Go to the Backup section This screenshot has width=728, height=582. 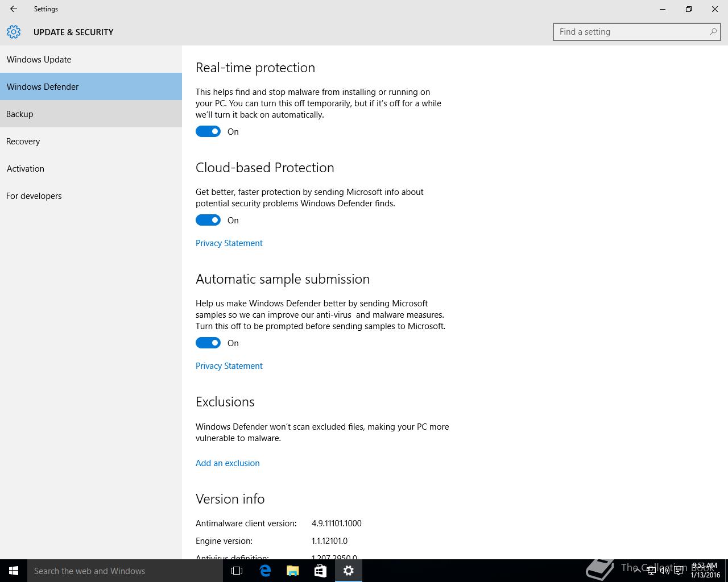[x=91, y=114]
